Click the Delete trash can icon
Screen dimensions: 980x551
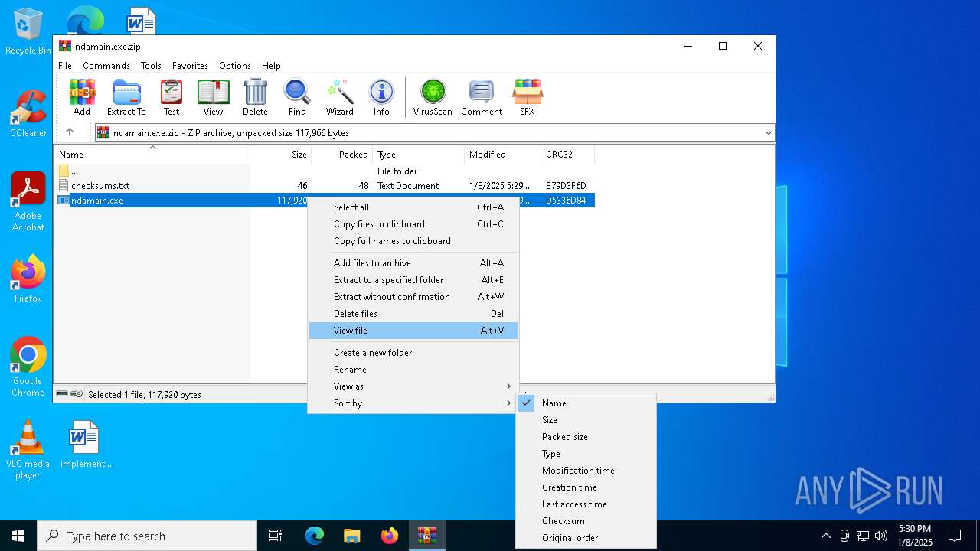click(255, 98)
